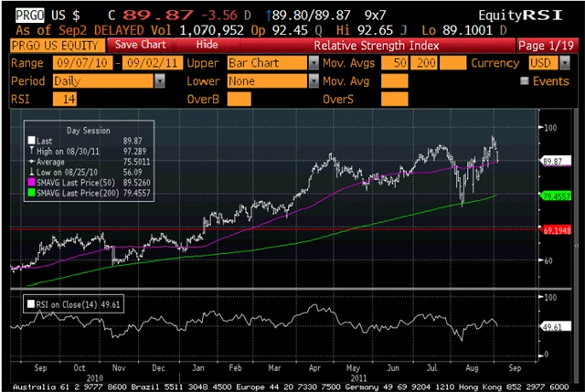Click the Range start date 09/07/10
585x392 pixels.
pyautogui.click(x=82, y=63)
